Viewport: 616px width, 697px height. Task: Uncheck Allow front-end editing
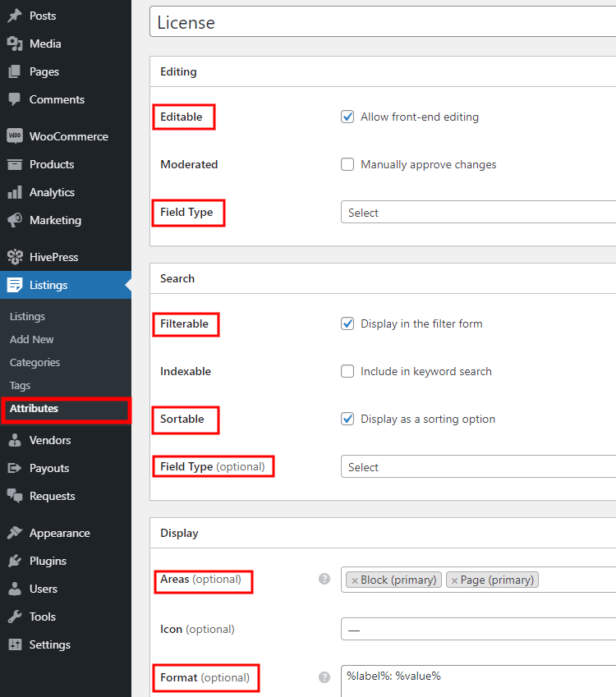tap(347, 117)
